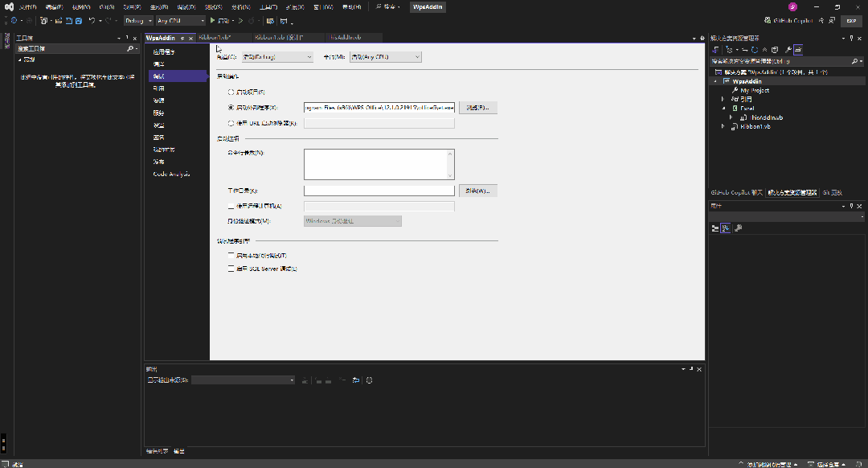The width and height of the screenshot is (868, 468).
Task: Open the Debug solution configuration dropdown in toolbar
Action: [x=138, y=20]
